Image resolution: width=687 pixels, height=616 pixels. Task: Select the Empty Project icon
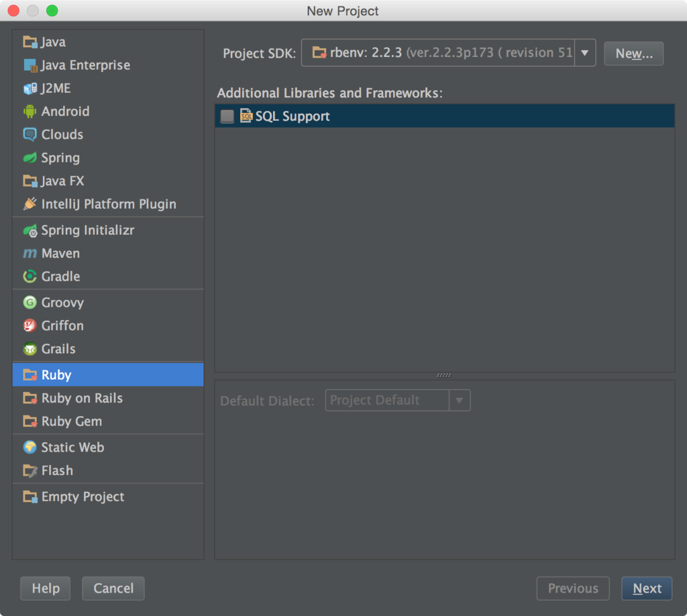(x=30, y=497)
